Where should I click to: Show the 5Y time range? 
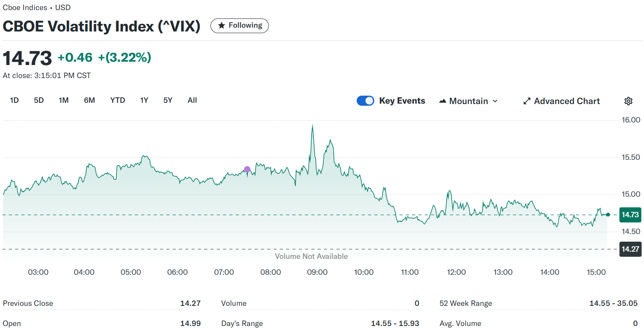[168, 100]
